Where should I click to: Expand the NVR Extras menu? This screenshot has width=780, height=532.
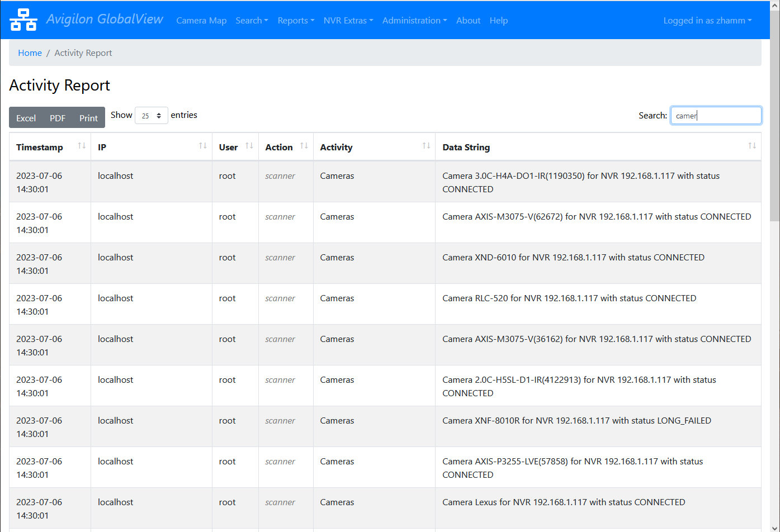coord(348,20)
